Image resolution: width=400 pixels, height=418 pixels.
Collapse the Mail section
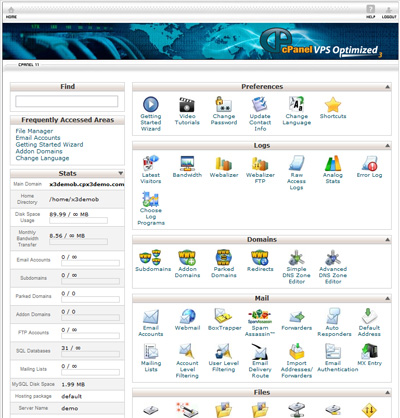coord(387,298)
